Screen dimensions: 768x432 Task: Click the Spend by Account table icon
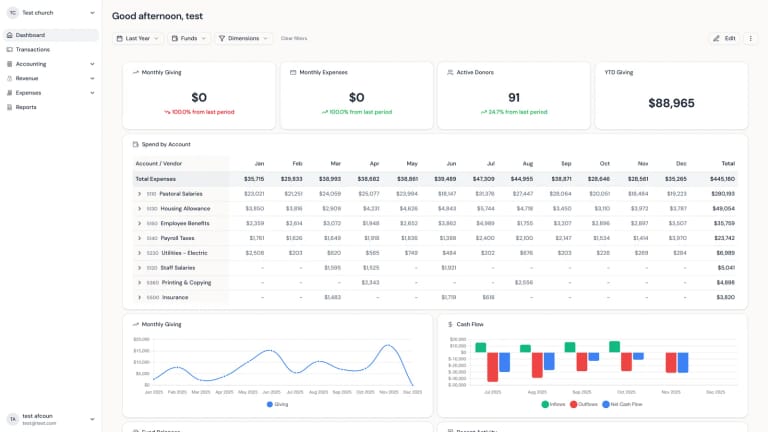pyautogui.click(x=136, y=144)
